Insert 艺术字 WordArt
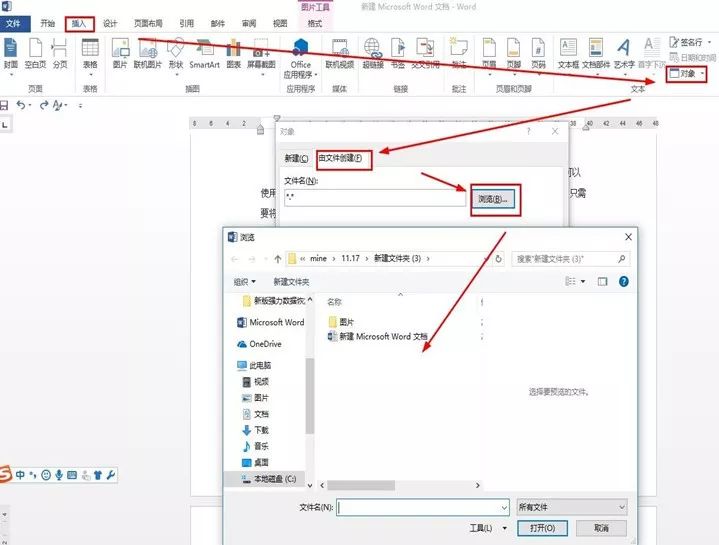Viewport: 719px width, 545px height. pyautogui.click(x=625, y=56)
